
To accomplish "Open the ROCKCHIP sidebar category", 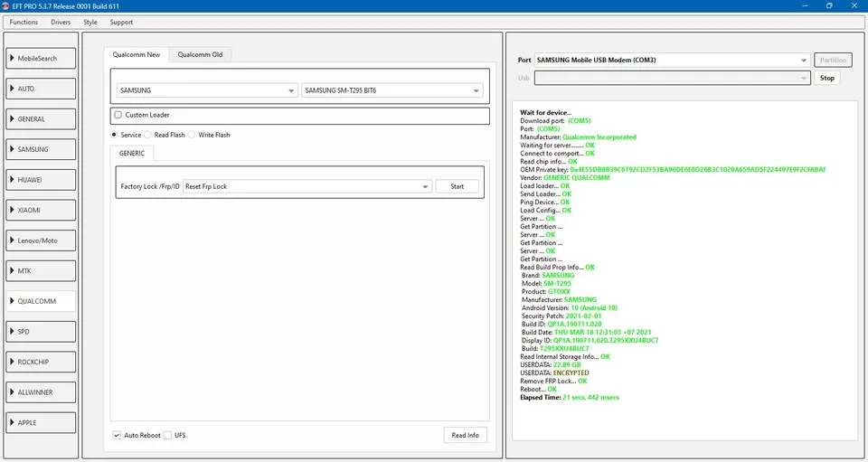I will pyautogui.click(x=40, y=362).
